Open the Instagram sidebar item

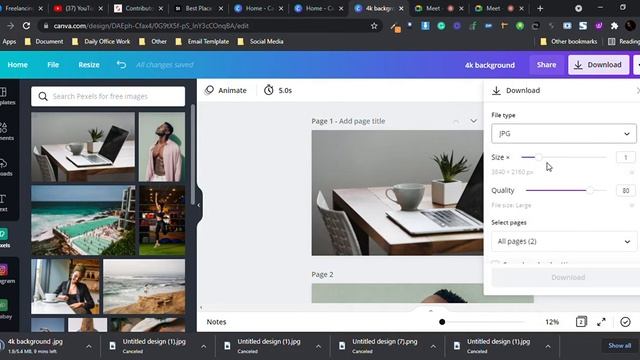coord(5,274)
